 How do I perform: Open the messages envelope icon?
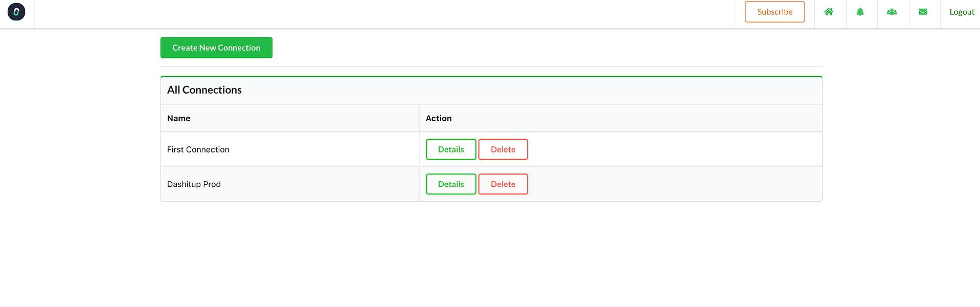[x=923, y=12]
